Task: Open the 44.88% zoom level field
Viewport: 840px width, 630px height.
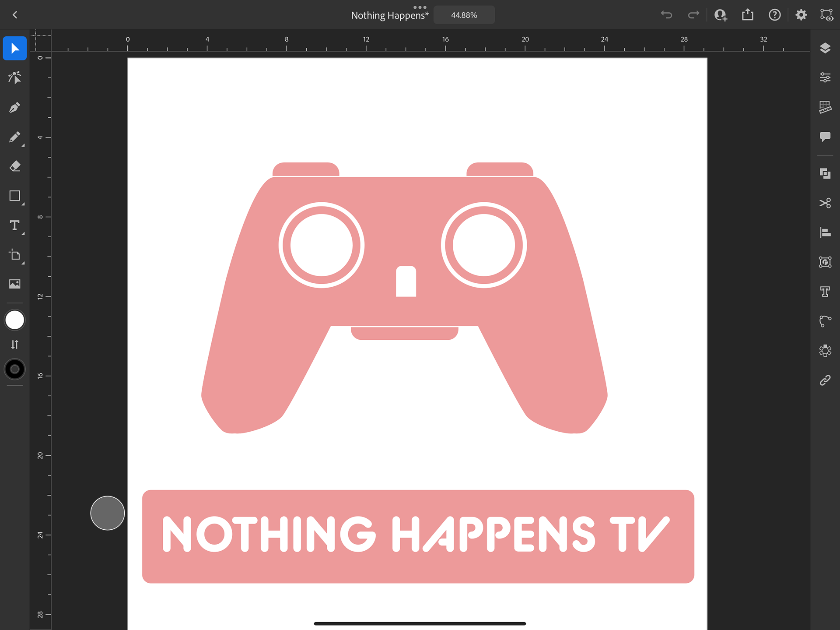Action: tap(464, 15)
